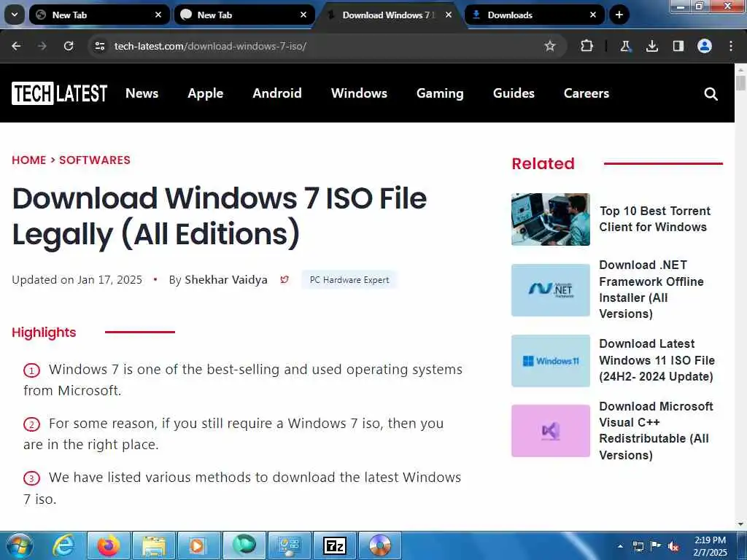This screenshot has height=560, width=747.
Task: Click the scrollbar down arrow
Action: point(740,524)
